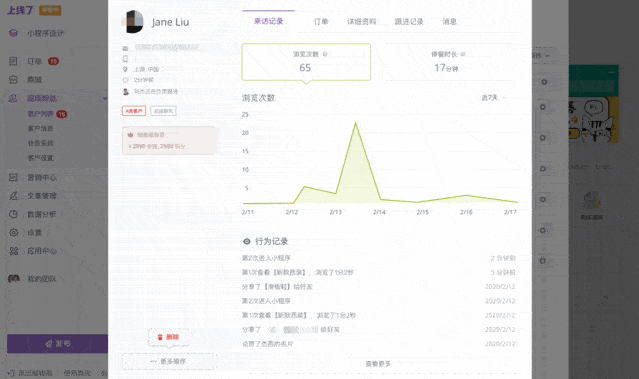Screen dimensions: 639x379
Task: Open 客户消息 in sidebar submenu
Action: point(40,128)
